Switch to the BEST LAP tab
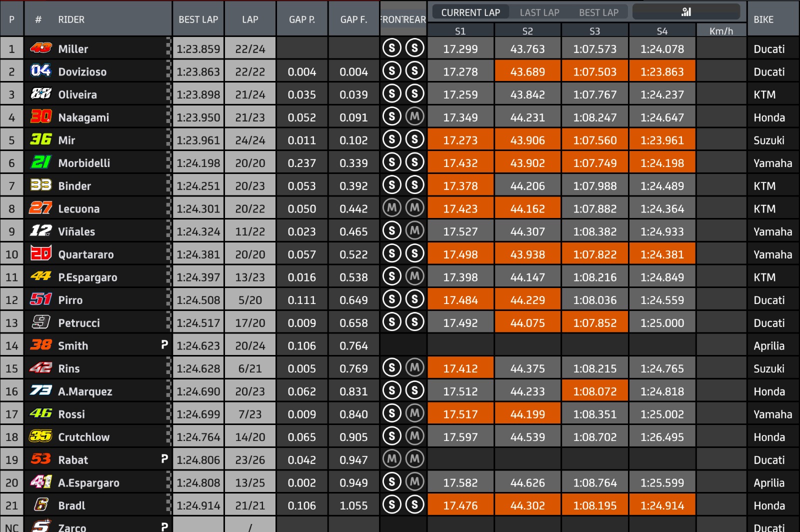Image resolution: width=800 pixels, height=532 pixels. coord(598,12)
